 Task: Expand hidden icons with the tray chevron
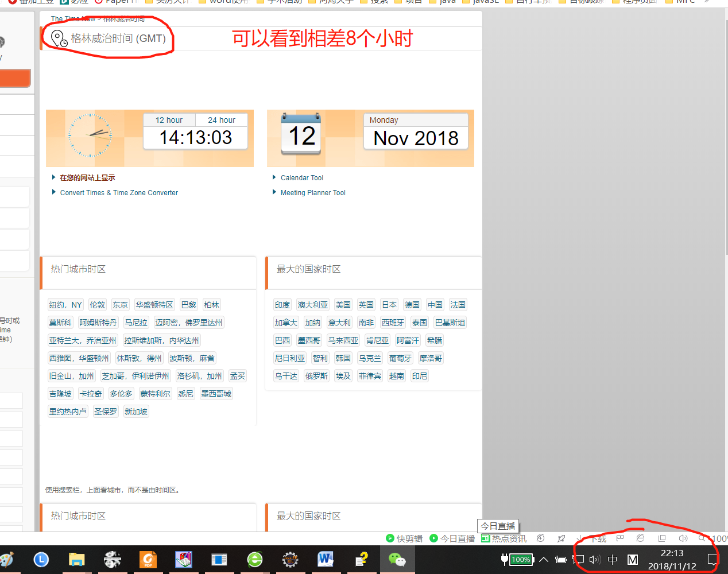pos(543,560)
